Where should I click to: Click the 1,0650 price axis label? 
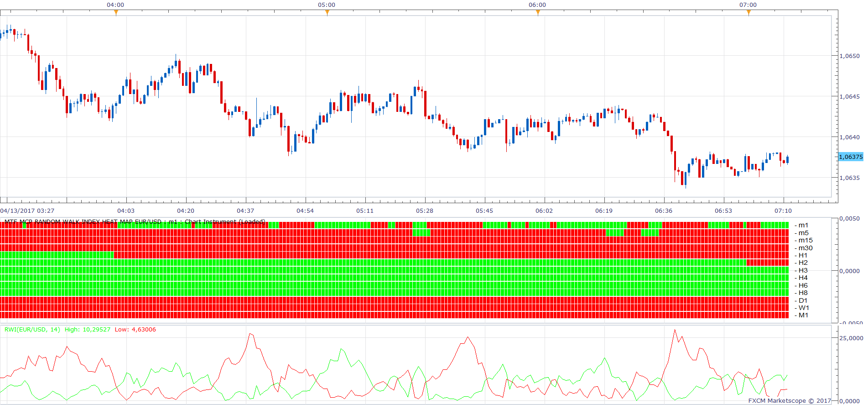850,56
